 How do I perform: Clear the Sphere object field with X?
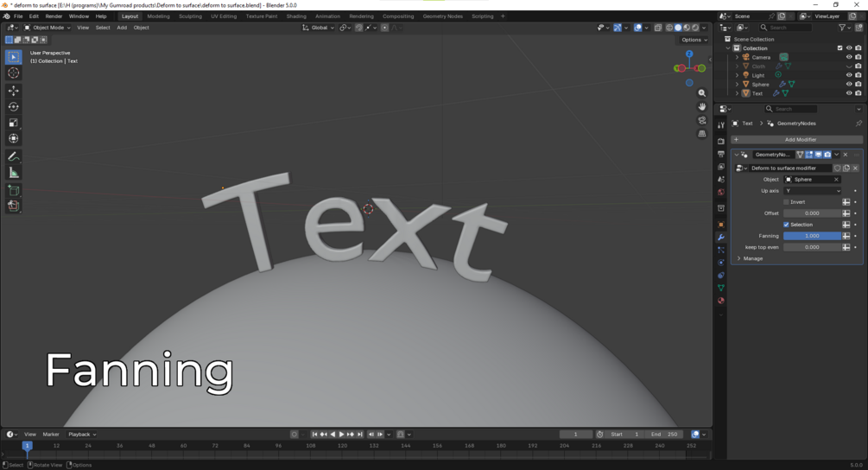[x=836, y=180]
